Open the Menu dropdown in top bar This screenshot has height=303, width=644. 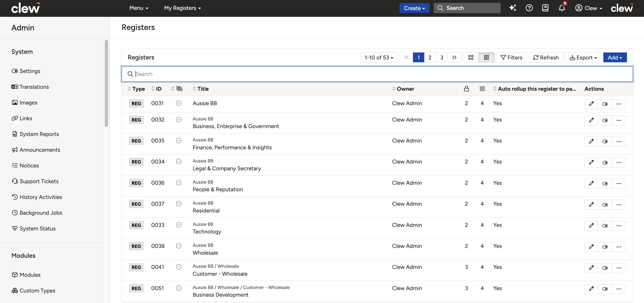(x=139, y=8)
